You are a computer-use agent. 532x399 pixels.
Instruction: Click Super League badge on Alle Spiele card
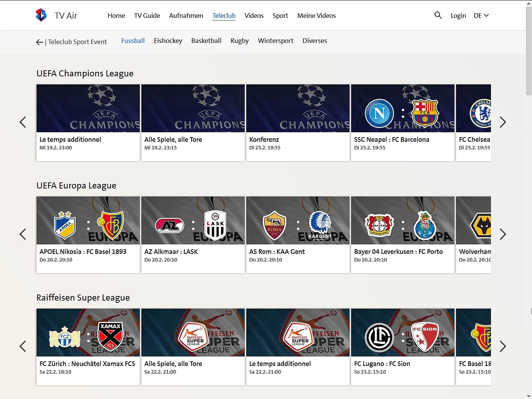click(x=193, y=337)
